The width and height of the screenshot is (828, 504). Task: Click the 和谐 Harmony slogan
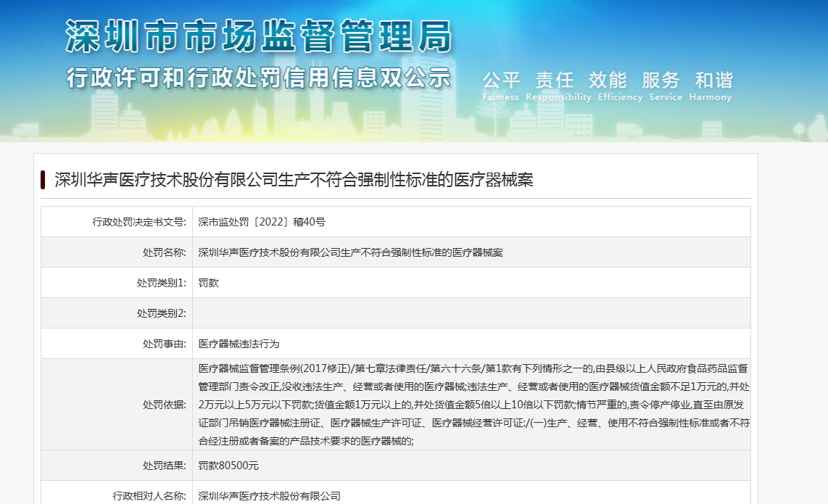[x=713, y=86]
